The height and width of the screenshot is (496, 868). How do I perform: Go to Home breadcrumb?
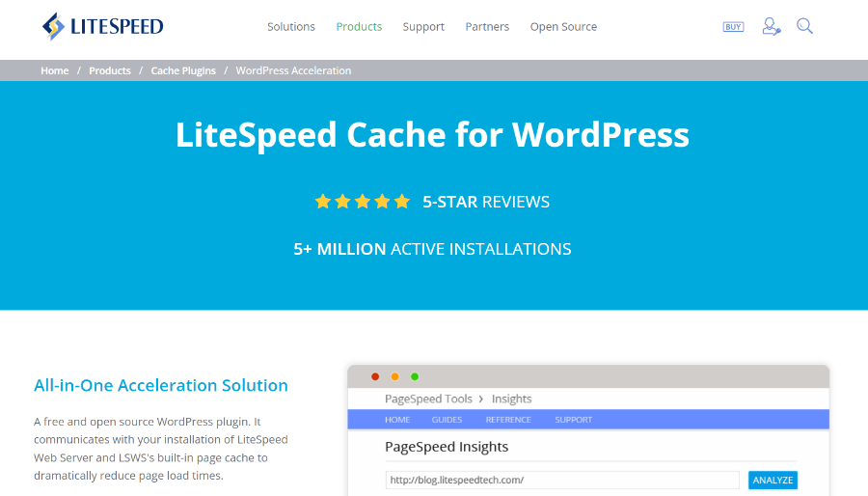[54, 70]
